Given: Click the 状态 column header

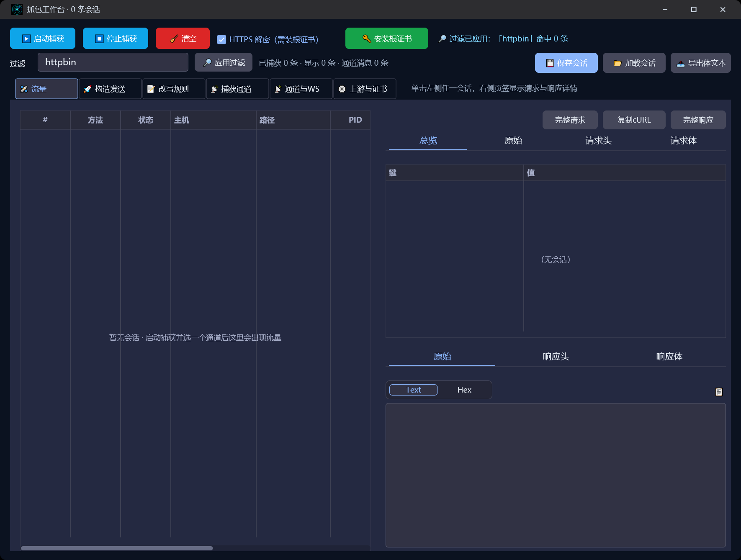Looking at the screenshot, I should coord(146,120).
